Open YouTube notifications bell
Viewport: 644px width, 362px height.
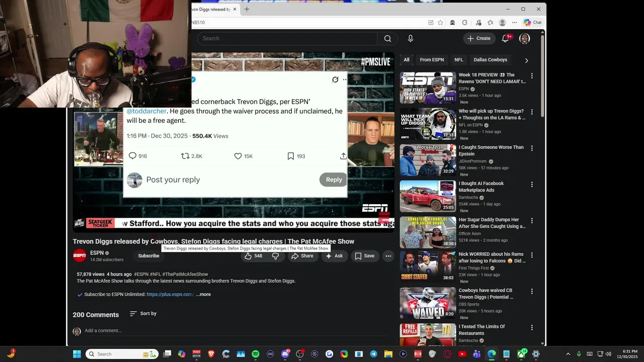click(x=506, y=39)
